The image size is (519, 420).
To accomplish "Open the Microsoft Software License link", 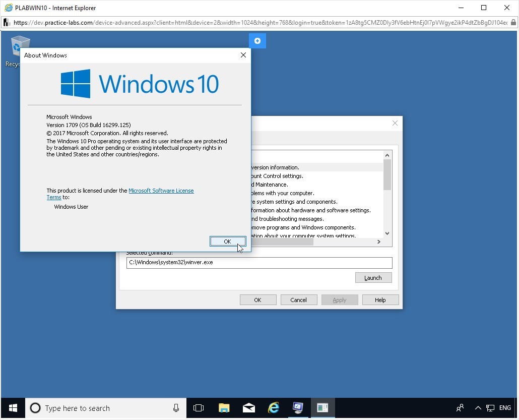I will (x=161, y=191).
